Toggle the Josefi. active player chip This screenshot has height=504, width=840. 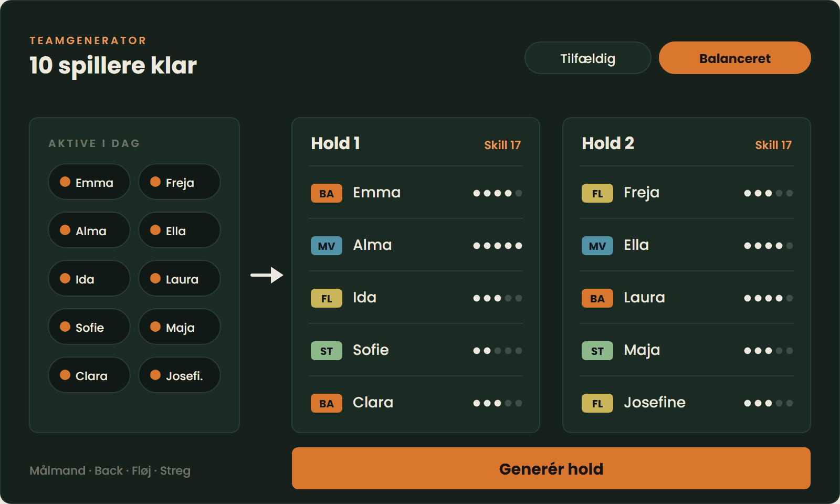point(180,375)
